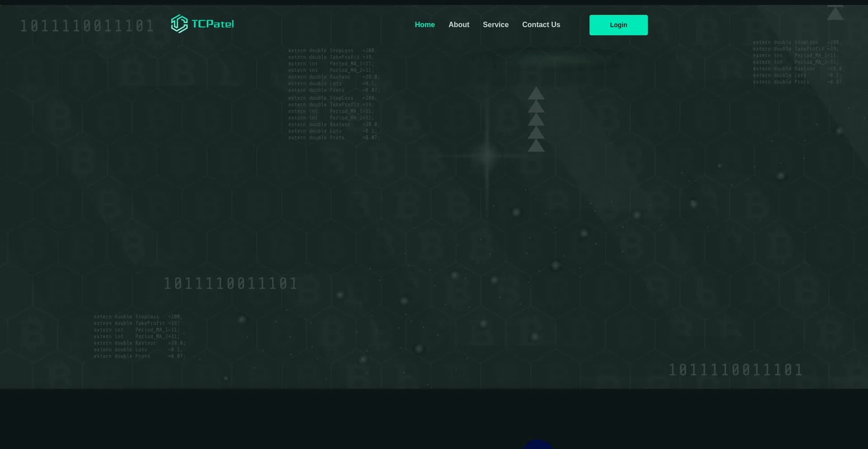
Task: Click the second code snippet below the navigation
Action: click(x=334, y=118)
